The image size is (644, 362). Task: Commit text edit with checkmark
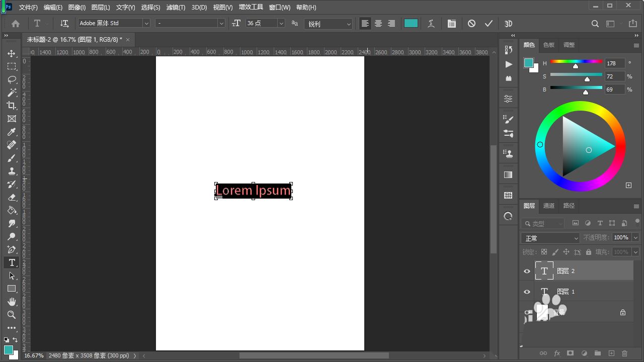(x=488, y=24)
